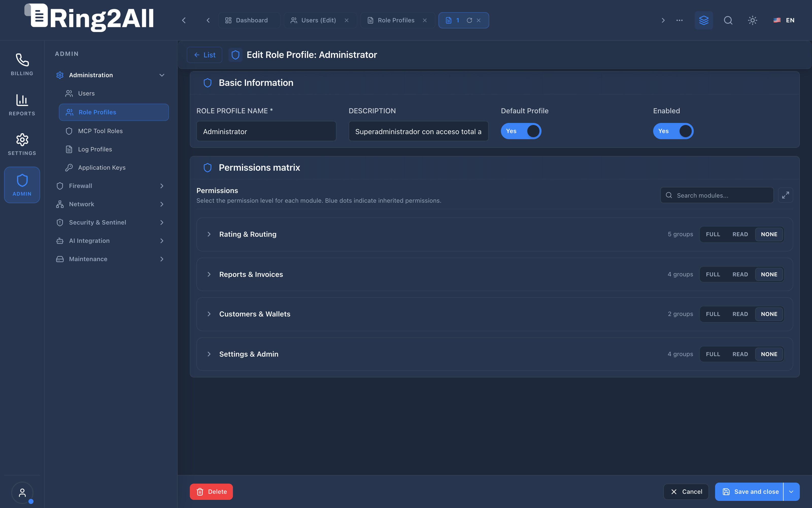Edit the Description field

click(x=418, y=131)
